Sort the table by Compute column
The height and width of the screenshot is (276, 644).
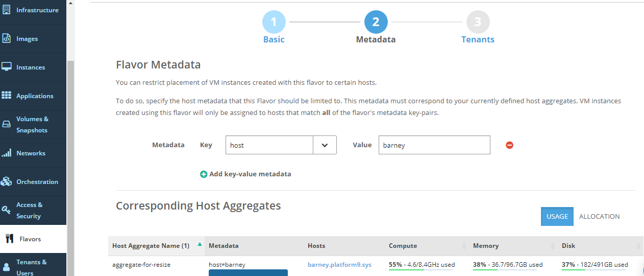tap(403, 246)
